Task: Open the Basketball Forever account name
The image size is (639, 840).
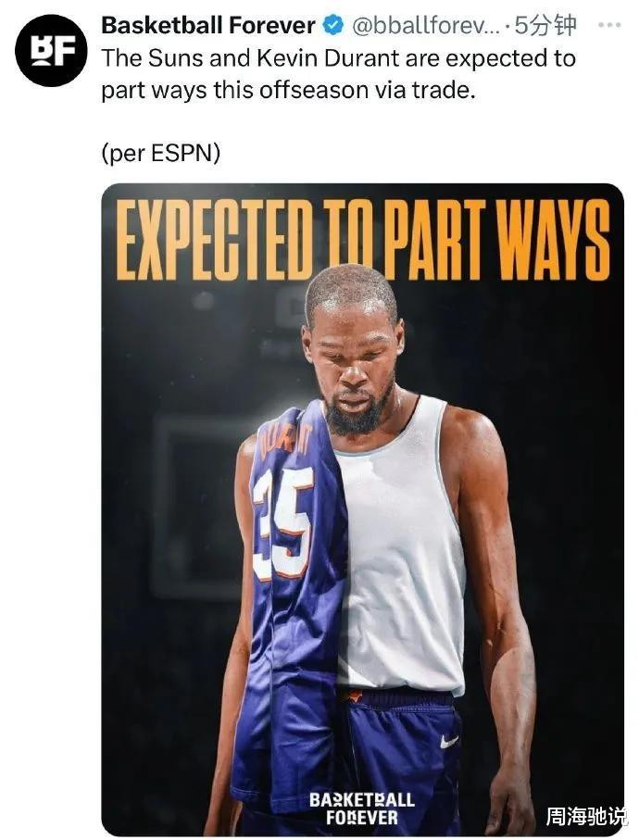Action: 208,25
